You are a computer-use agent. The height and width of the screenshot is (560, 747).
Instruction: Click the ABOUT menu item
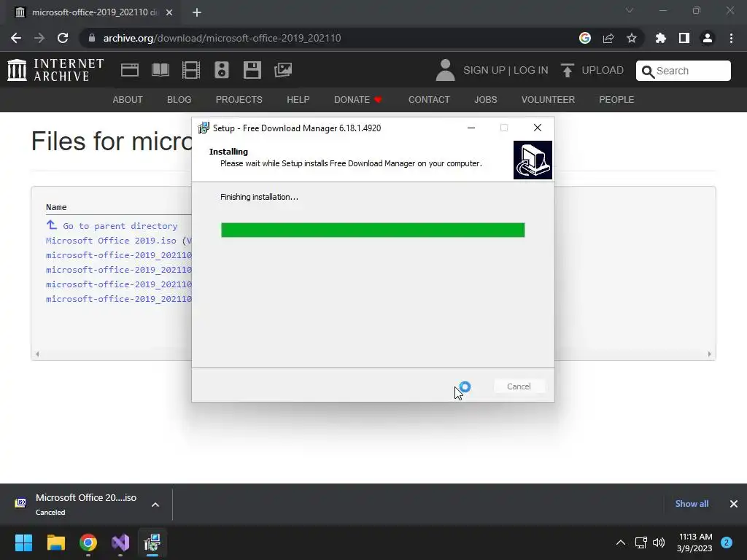128,99
